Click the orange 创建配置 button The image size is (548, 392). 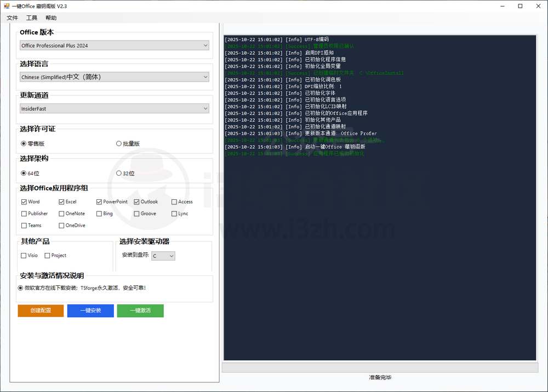click(x=41, y=310)
